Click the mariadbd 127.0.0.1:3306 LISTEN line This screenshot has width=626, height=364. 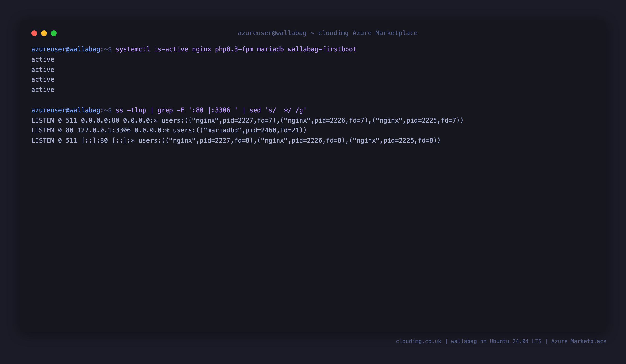[x=169, y=130]
